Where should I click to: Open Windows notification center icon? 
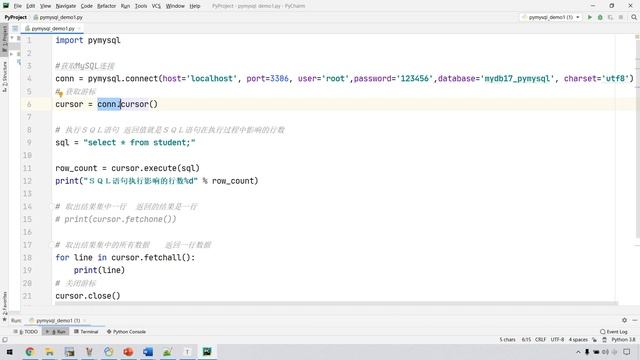[627, 352]
